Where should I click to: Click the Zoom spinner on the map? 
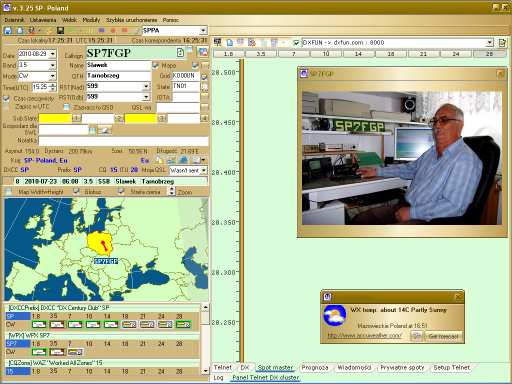[x=172, y=191]
